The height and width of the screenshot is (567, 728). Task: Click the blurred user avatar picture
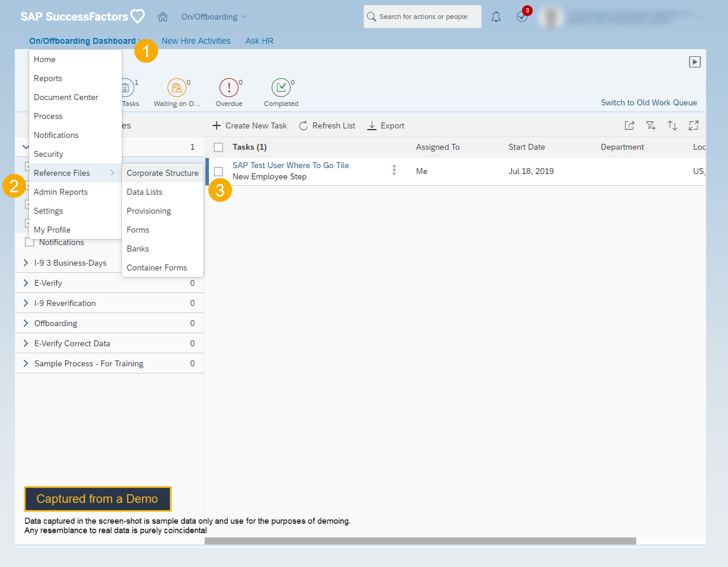[x=551, y=17]
